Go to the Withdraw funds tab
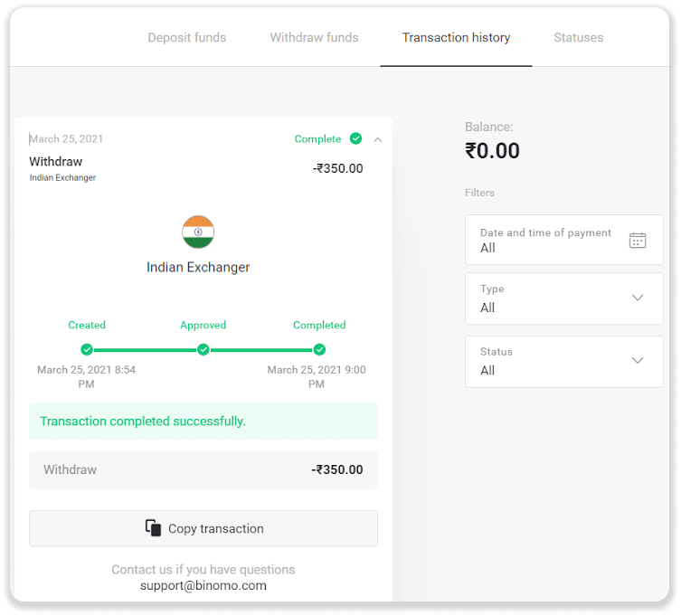The height and width of the screenshot is (616, 681). (314, 37)
